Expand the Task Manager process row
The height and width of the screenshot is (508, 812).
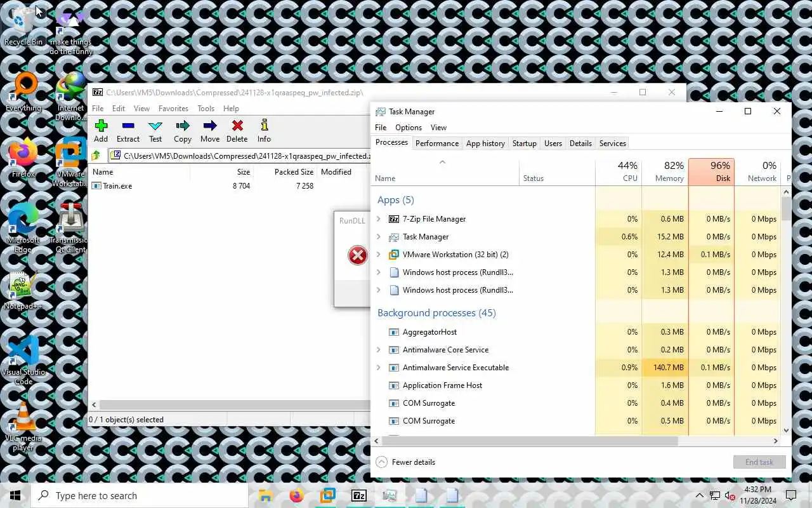point(379,237)
